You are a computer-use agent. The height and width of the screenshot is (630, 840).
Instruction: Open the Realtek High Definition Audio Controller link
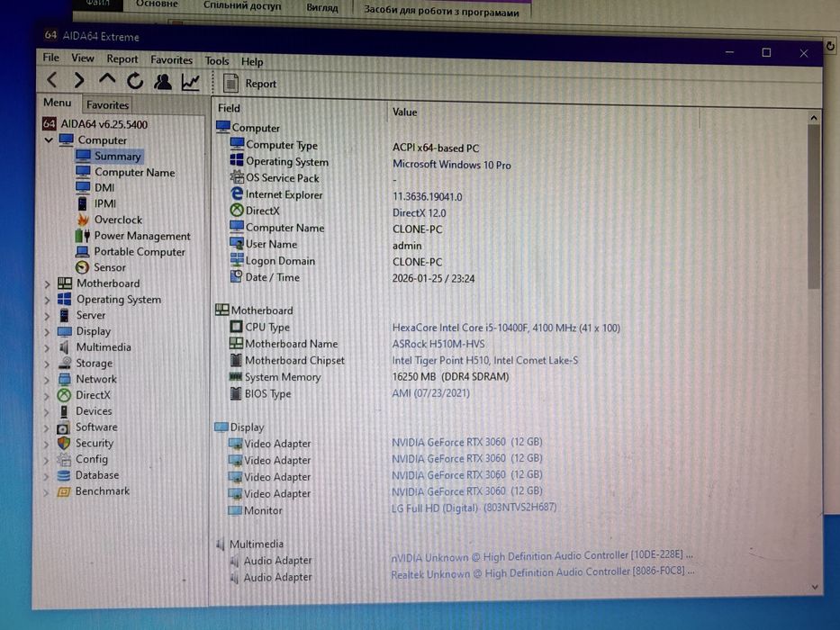point(542,572)
